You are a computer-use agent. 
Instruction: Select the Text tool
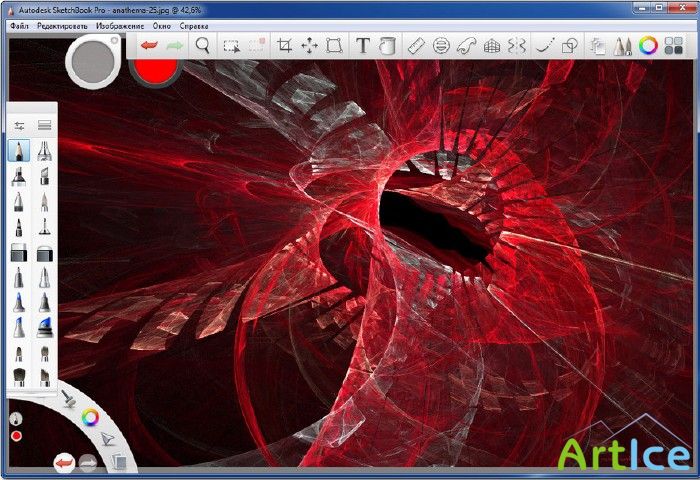point(362,46)
